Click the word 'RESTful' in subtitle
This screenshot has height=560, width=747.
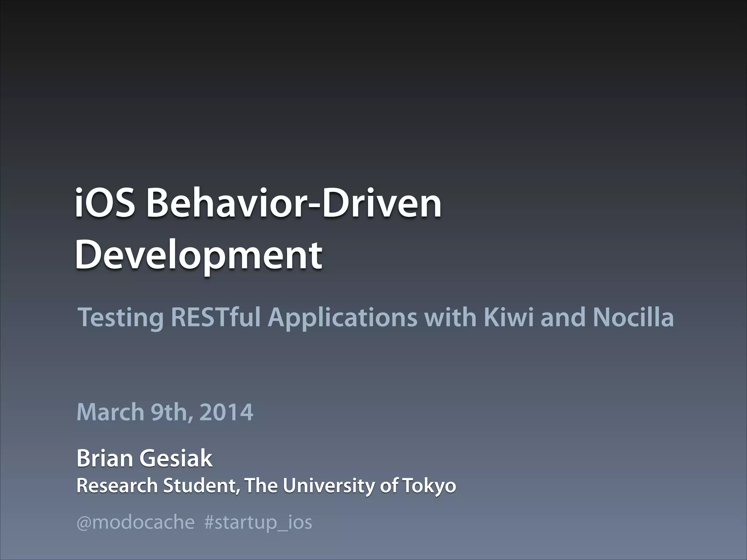click(x=216, y=317)
